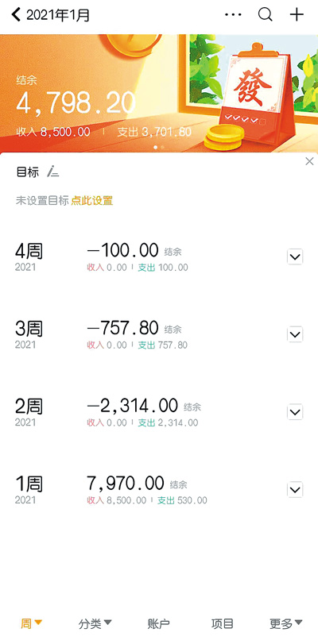
Task: Open search with the magnifier icon
Action: pyautogui.click(x=266, y=15)
